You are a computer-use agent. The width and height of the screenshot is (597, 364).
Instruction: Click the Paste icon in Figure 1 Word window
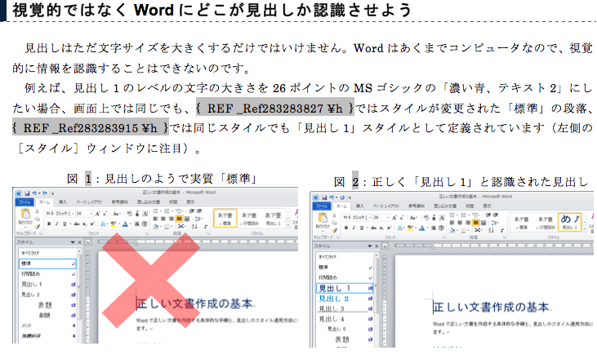click(25, 214)
